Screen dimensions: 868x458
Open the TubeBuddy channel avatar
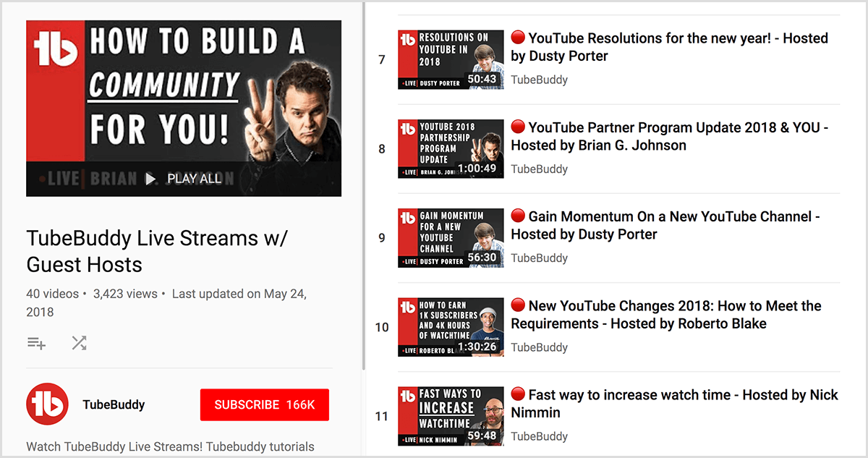[47, 404]
